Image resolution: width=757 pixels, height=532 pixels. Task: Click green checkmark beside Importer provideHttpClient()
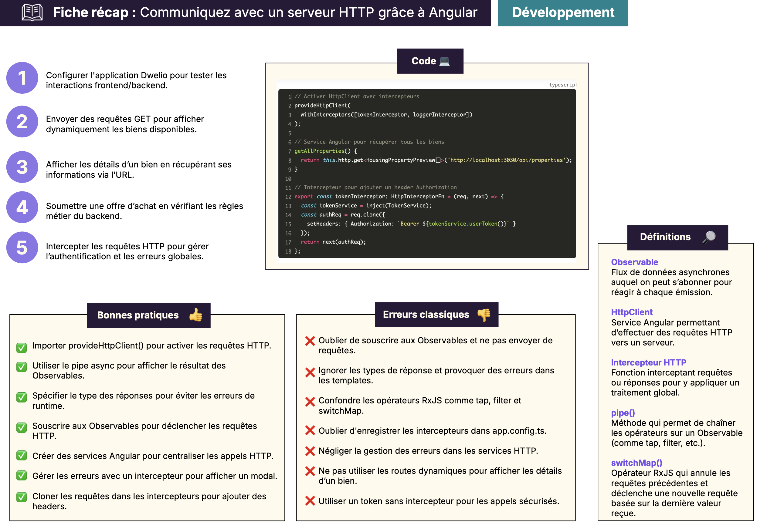(22, 347)
